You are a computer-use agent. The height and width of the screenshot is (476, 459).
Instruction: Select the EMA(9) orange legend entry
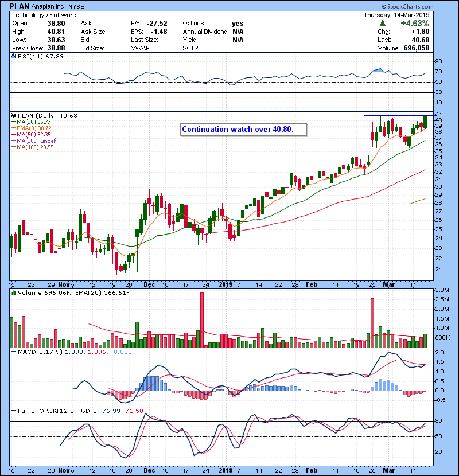pos(32,128)
